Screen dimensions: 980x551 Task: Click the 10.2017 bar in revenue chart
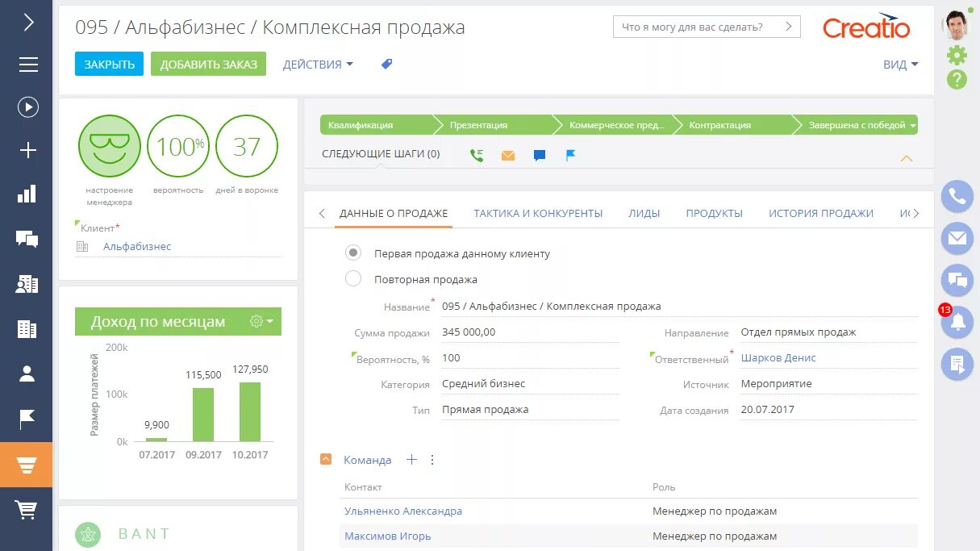[250, 411]
